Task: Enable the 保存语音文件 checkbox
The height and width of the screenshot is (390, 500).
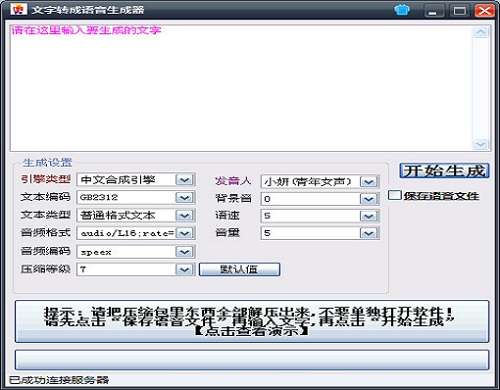Action: (394, 195)
